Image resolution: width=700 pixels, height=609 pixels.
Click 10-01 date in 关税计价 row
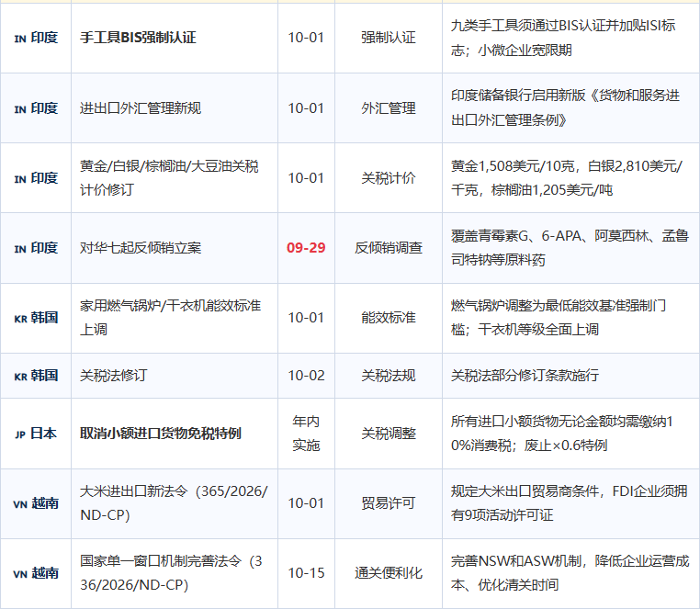click(x=306, y=177)
